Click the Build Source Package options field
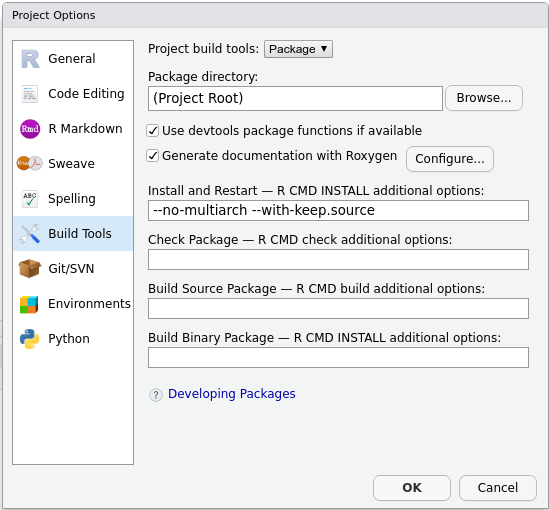 (338, 308)
